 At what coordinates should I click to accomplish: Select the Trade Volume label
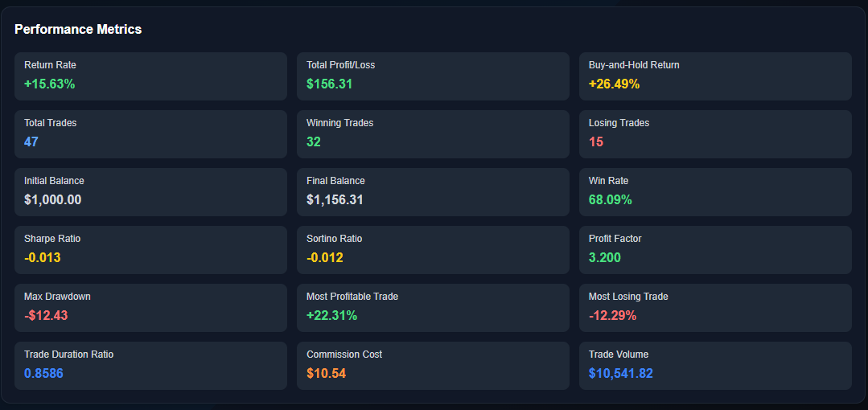point(619,354)
